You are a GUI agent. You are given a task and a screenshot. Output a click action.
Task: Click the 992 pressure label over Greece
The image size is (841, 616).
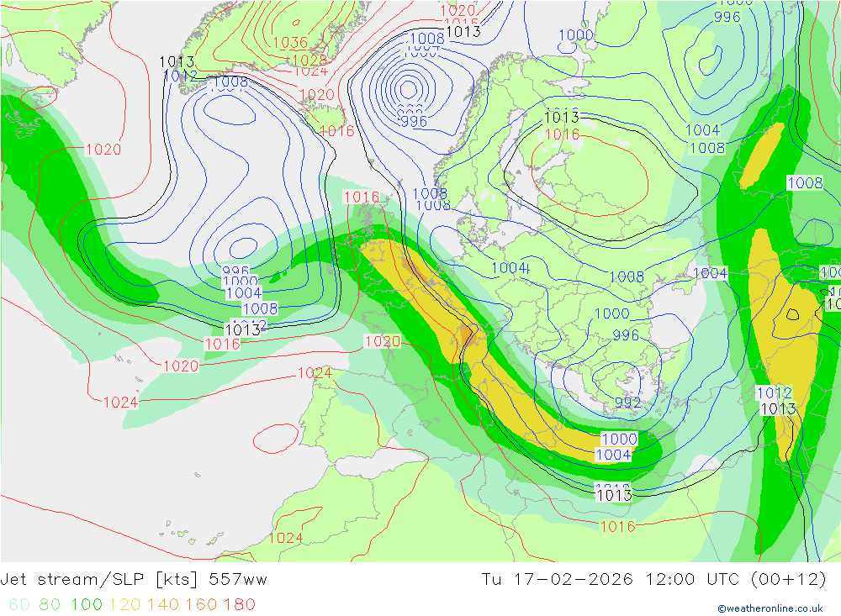click(x=627, y=402)
